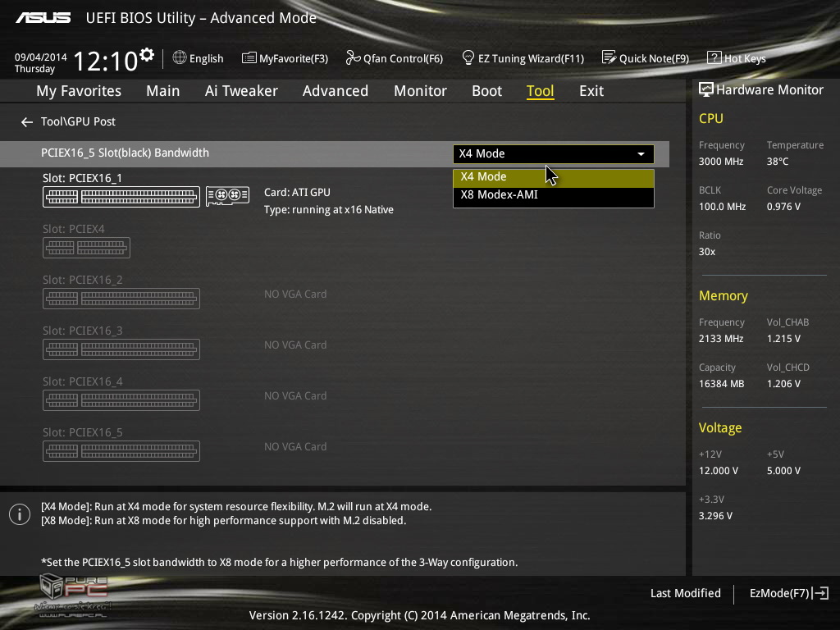Click the Qfan fan icon
This screenshot has width=840, height=630.
tap(353, 57)
